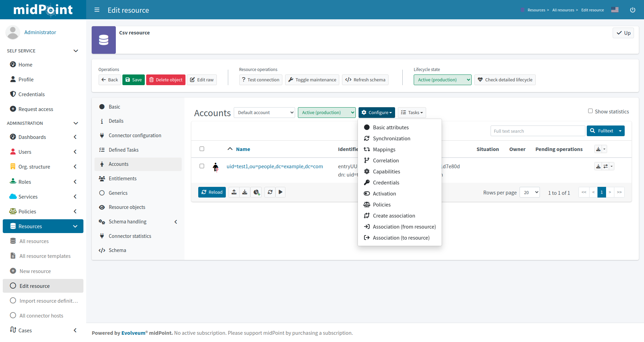
Task: Open Rows per page dropdown
Action: click(530, 192)
